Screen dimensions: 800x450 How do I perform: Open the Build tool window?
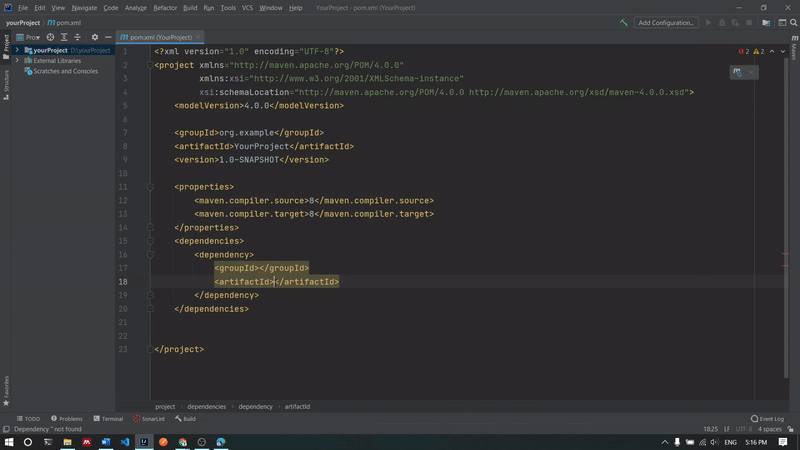pyautogui.click(x=185, y=419)
